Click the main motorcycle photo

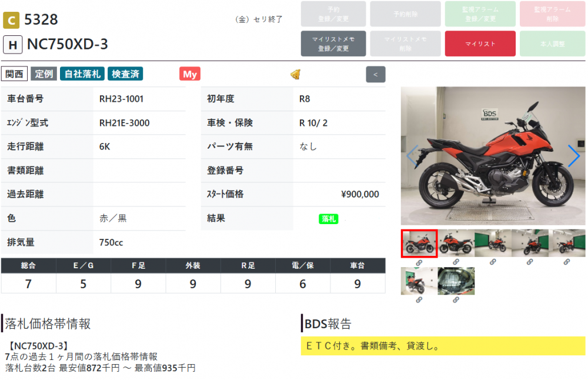tap(493, 156)
